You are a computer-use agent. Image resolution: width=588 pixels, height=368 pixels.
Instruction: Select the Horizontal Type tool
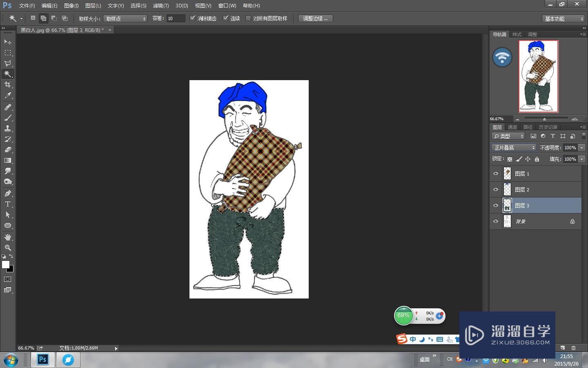coord(8,204)
